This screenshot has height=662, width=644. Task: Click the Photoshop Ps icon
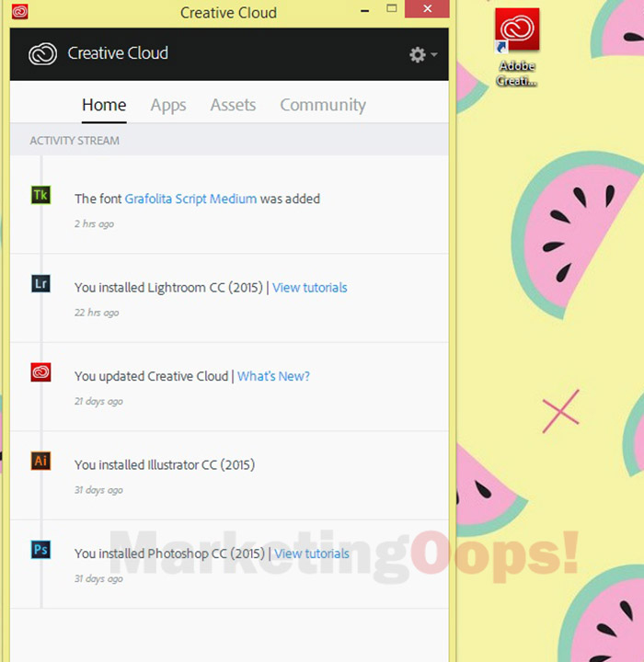click(41, 549)
